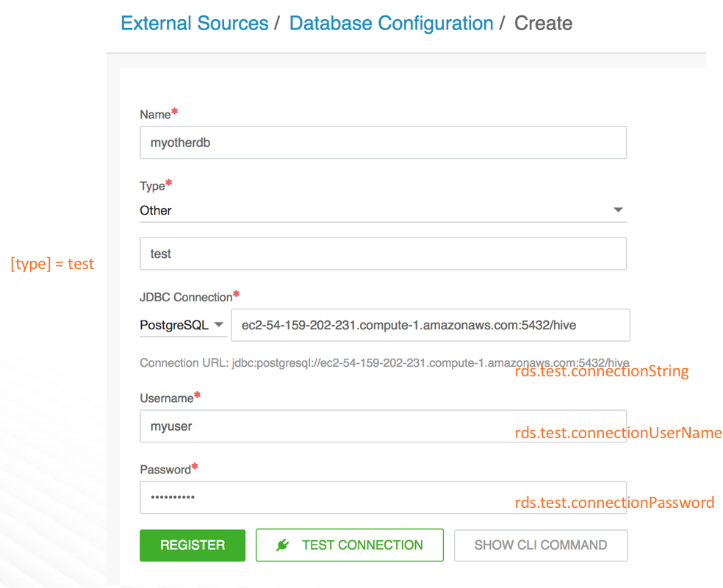The width and height of the screenshot is (723, 588).
Task: Click Show CLI Command button
Action: tap(540, 545)
